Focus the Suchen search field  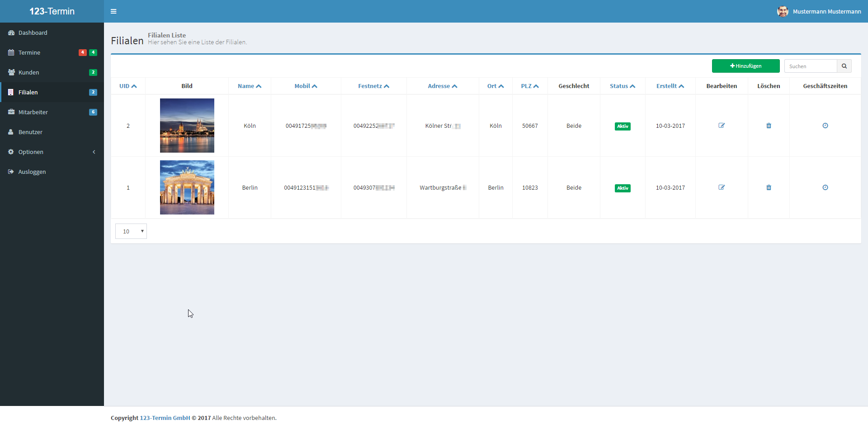coord(810,66)
